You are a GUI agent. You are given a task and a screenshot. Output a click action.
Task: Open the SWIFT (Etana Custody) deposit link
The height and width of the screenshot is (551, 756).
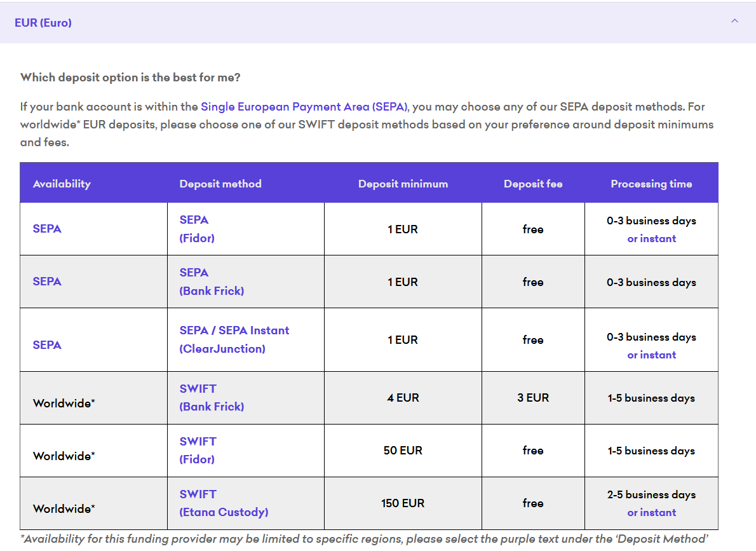click(x=224, y=503)
